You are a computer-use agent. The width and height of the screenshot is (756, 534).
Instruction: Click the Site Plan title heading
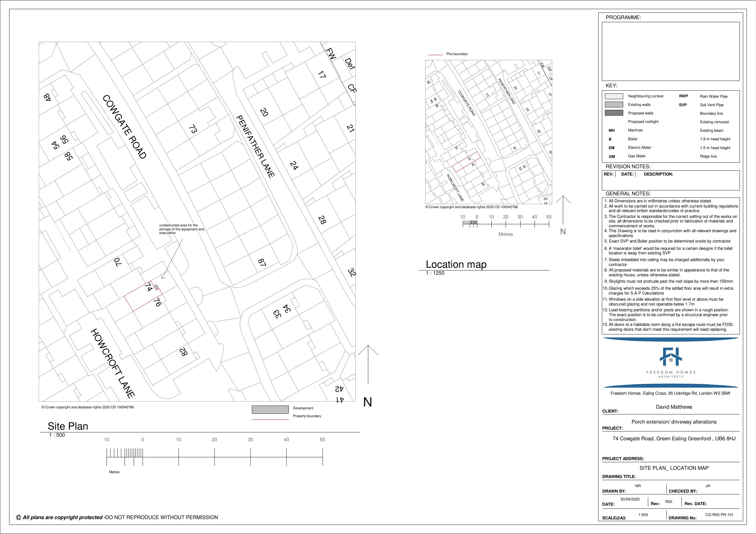68,426
